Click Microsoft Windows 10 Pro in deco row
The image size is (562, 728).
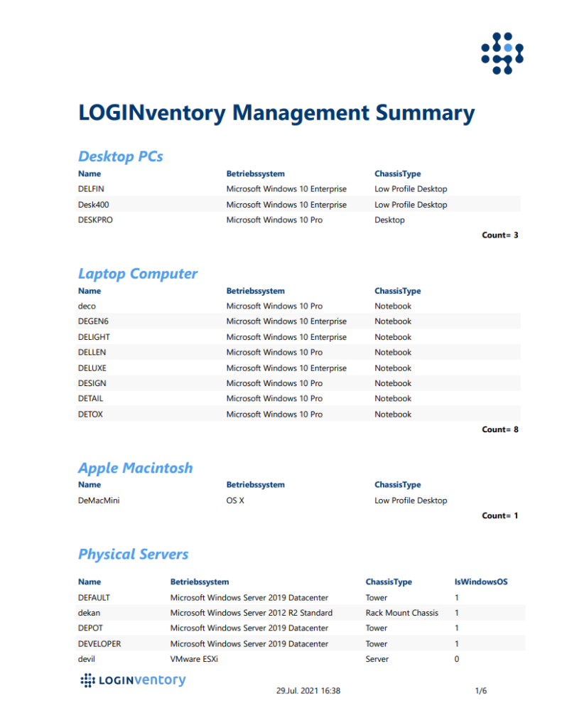click(274, 306)
